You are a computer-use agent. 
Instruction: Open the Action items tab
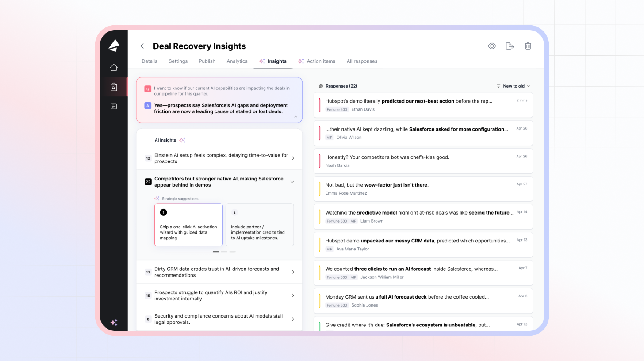[x=321, y=61]
